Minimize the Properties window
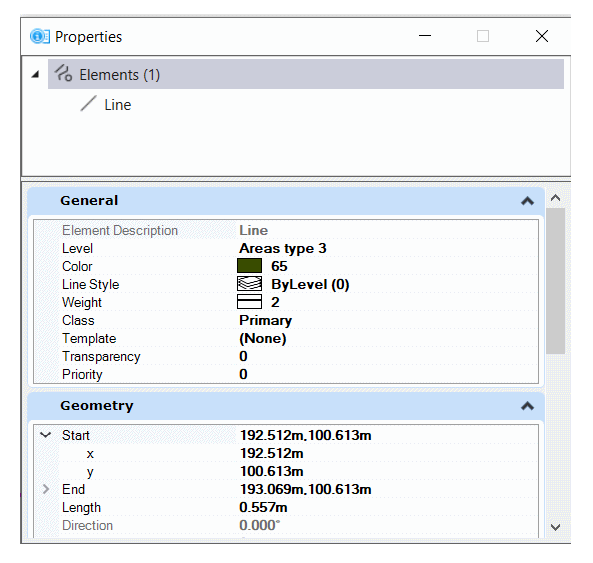 (x=425, y=36)
